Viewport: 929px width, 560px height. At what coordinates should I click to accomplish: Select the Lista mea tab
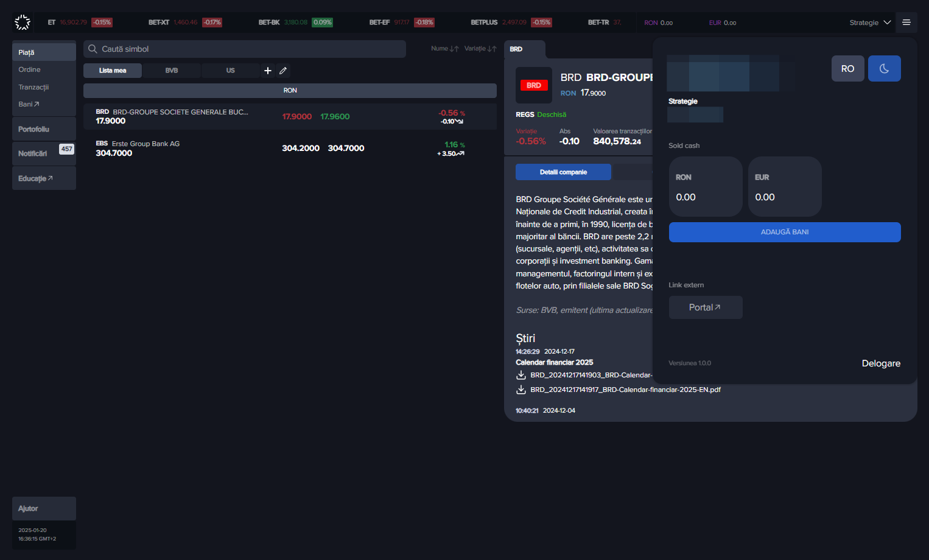point(113,71)
